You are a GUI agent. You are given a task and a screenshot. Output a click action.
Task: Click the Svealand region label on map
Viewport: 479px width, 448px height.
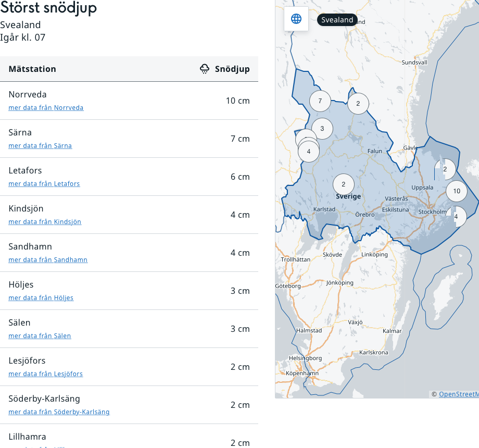[x=337, y=20]
